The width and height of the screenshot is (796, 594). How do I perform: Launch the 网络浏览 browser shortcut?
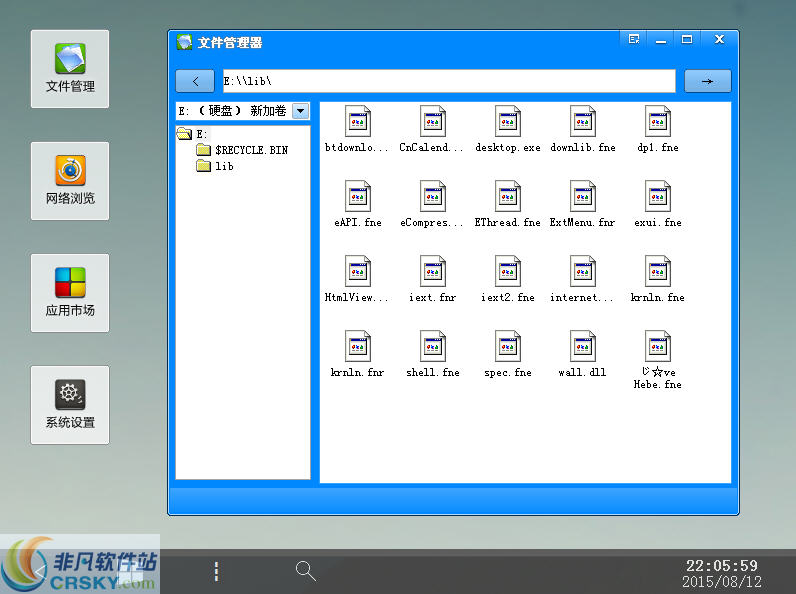tap(70, 181)
